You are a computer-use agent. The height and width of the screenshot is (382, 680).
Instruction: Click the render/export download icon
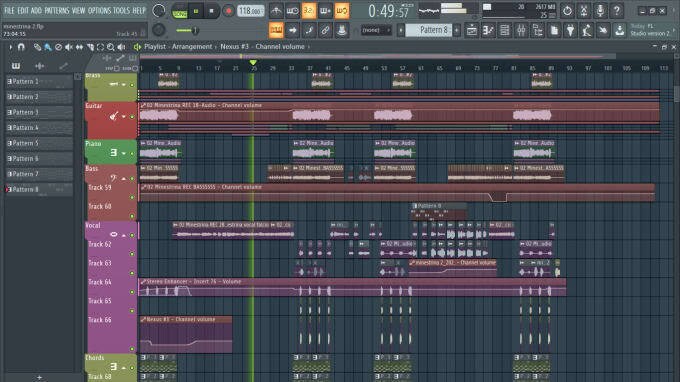tap(620, 30)
